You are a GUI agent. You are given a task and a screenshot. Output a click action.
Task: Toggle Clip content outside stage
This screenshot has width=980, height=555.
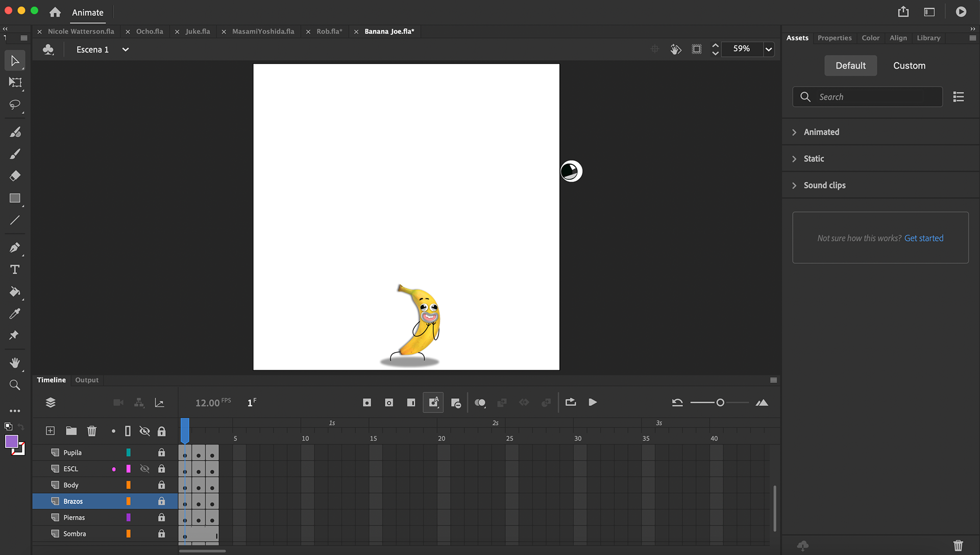697,49
